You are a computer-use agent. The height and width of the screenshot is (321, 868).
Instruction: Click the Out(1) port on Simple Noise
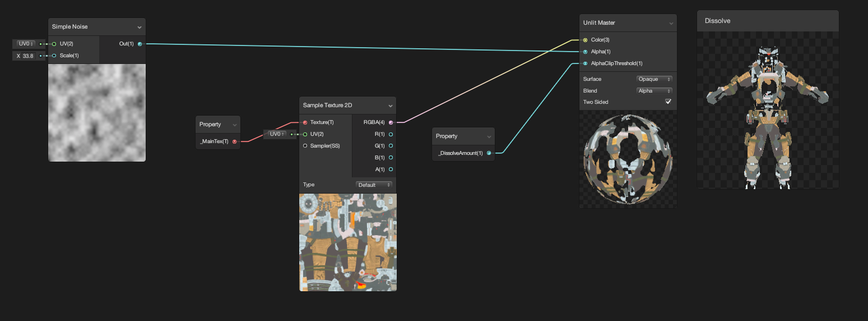pos(140,44)
